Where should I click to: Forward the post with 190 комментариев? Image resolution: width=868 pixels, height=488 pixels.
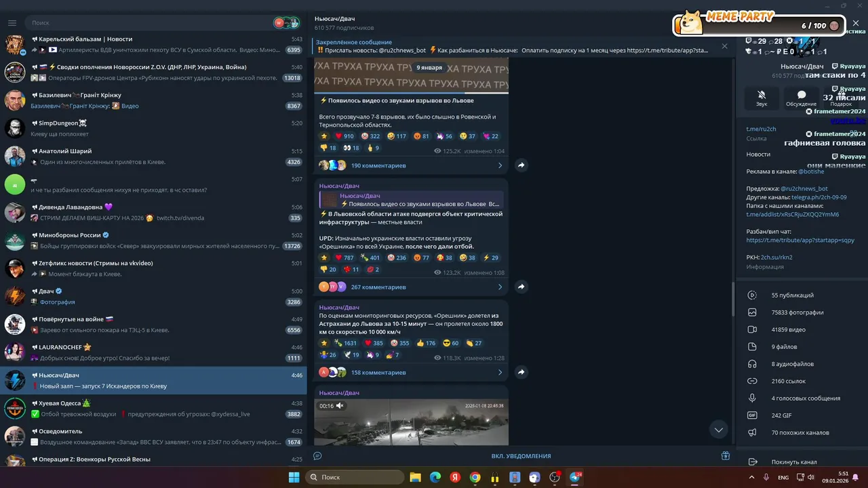[x=521, y=165]
